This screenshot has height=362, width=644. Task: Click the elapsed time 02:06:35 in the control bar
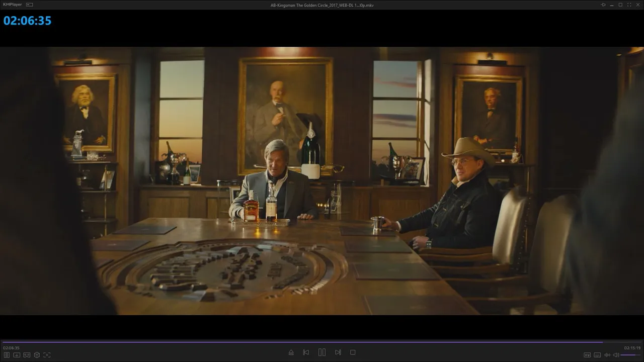11,348
